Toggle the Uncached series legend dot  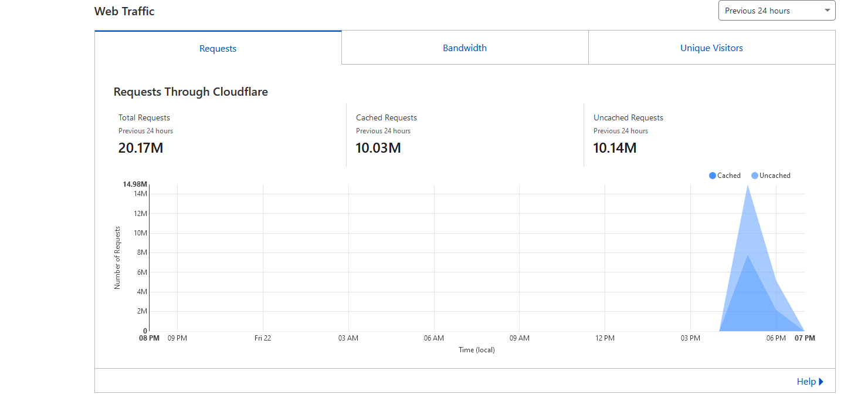[x=755, y=176]
